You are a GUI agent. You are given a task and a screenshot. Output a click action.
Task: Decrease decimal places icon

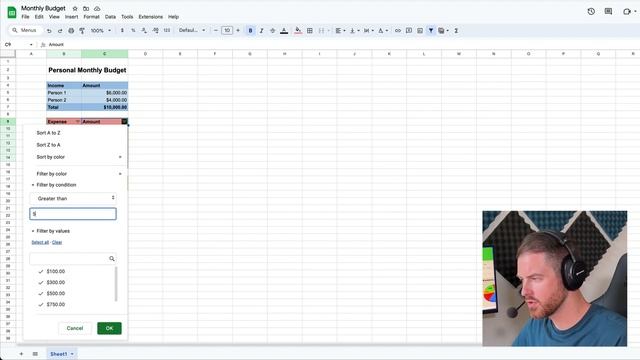pos(144,31)
